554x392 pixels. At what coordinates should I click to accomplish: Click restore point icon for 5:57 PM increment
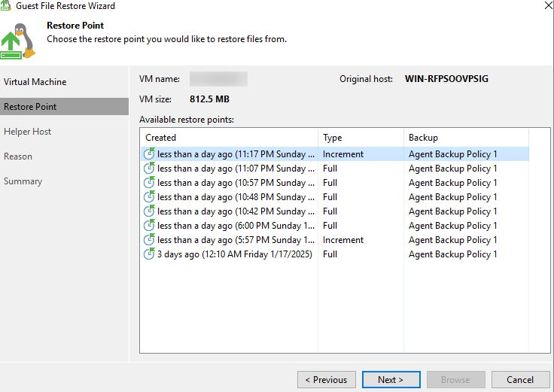click(149, 240)
